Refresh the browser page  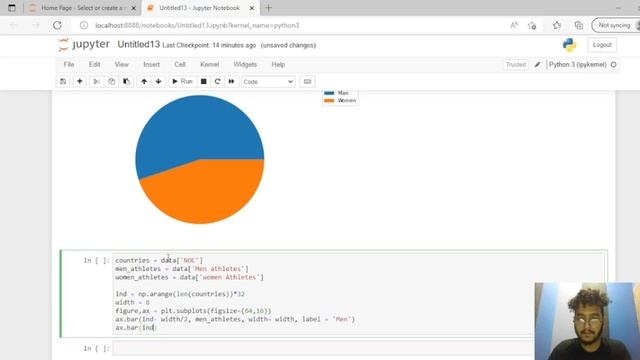57,25
